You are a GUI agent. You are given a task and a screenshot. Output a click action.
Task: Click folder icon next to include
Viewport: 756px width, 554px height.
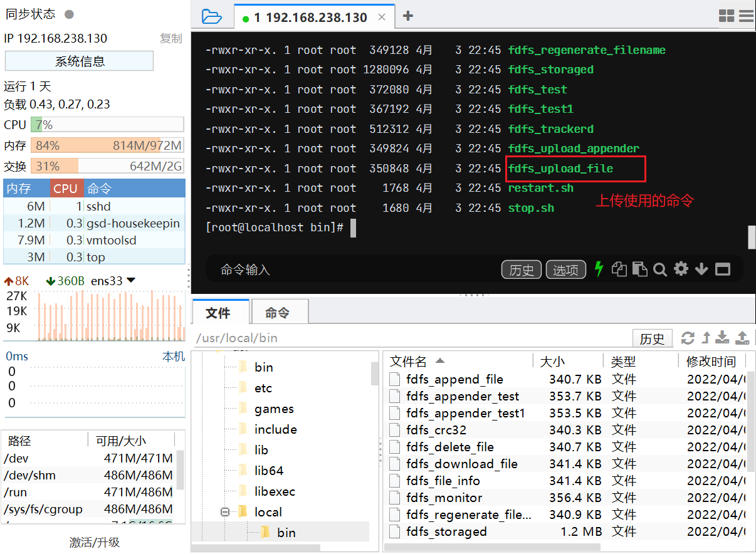243,429
